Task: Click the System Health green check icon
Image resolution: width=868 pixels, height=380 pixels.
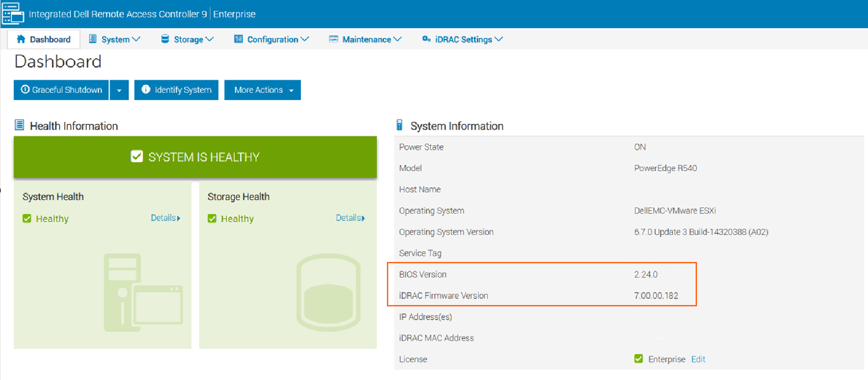Action: (27, 219)
